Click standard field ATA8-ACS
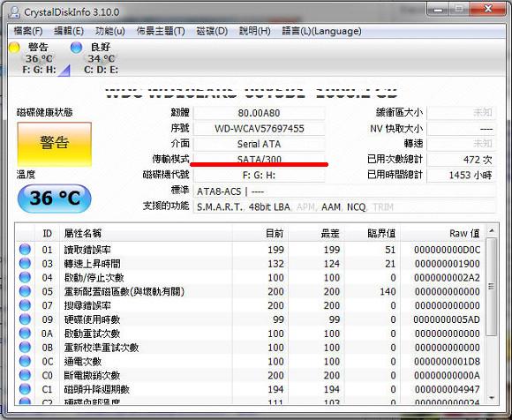Image resolution: width=512 pixels, height=420 pixels. (344, 191)
